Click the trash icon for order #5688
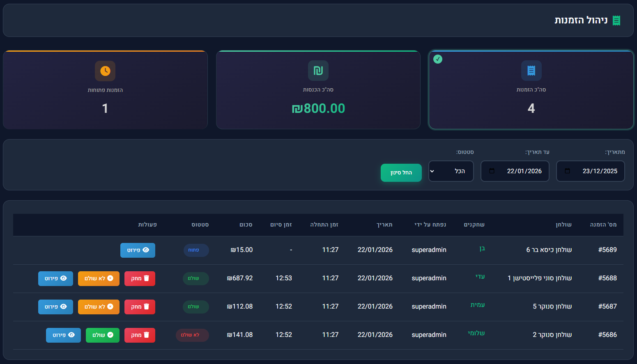637x364 pixels. pos(146,278)
